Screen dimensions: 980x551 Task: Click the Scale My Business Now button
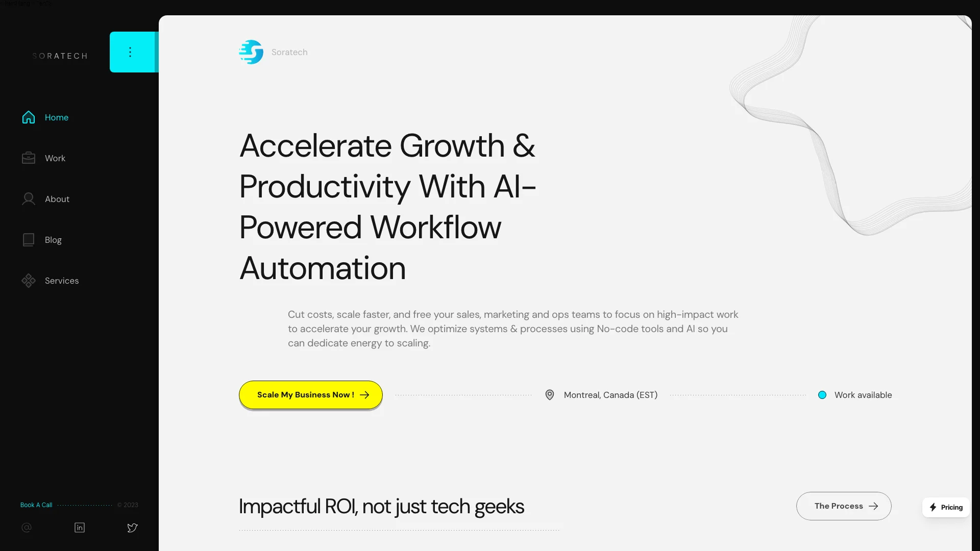pyautogui.click(x=311, y=394)
